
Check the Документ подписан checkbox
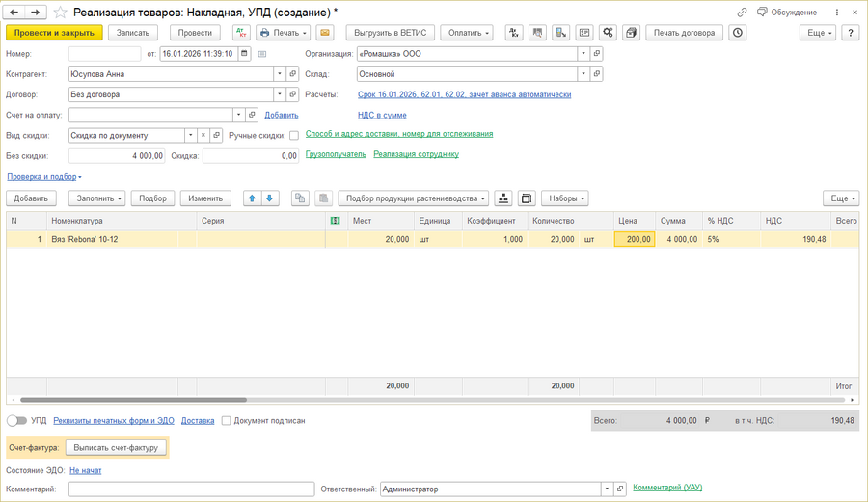click(226, 421)
